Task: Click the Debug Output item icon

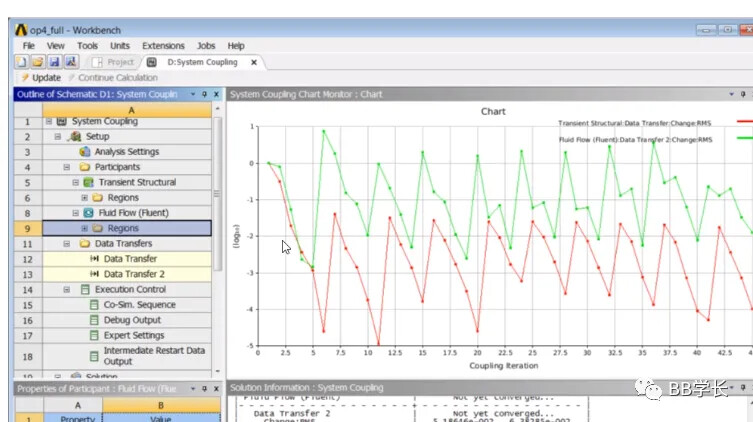Action: [95, 320]
